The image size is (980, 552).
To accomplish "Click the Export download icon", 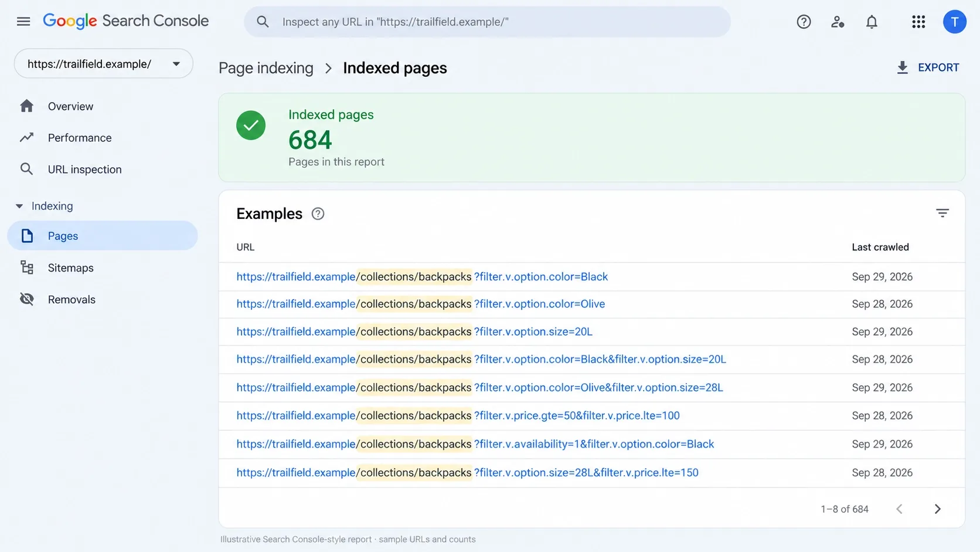I will pyautogui.click(x=903, y=67).
